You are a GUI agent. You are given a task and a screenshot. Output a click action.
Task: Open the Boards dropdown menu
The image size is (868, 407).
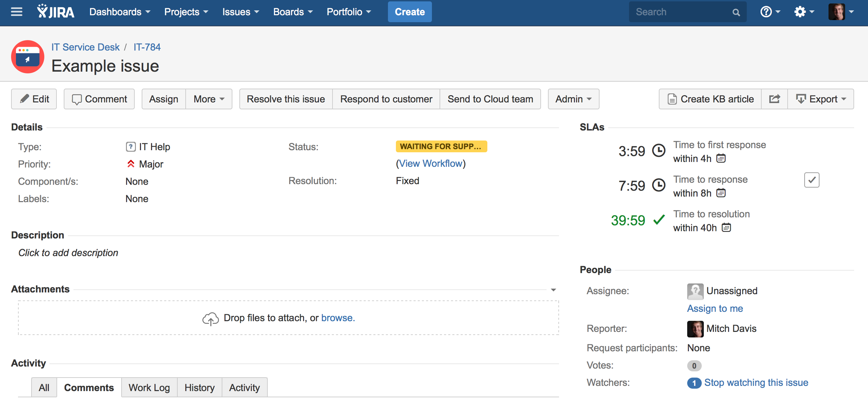click(x=293, y=12)
